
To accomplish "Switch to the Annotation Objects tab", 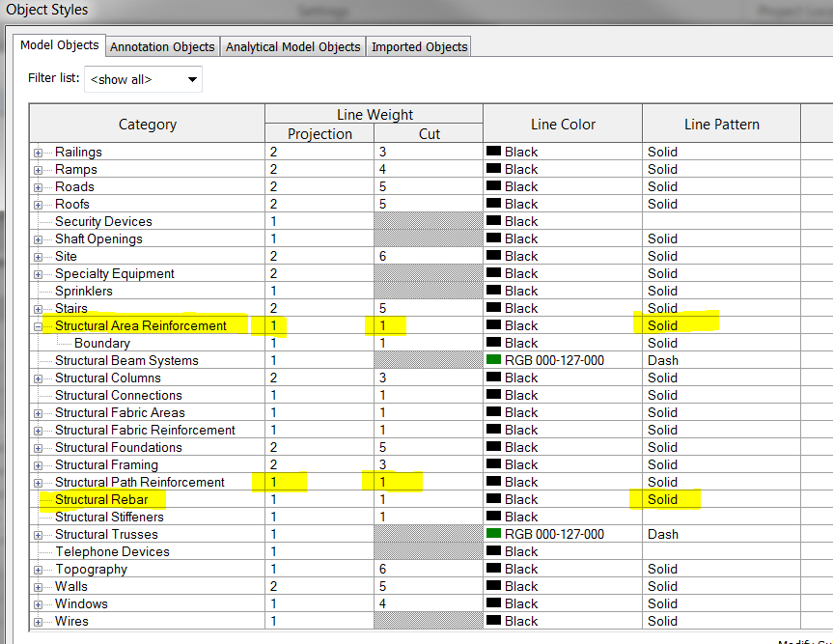I will pos(162,46).
